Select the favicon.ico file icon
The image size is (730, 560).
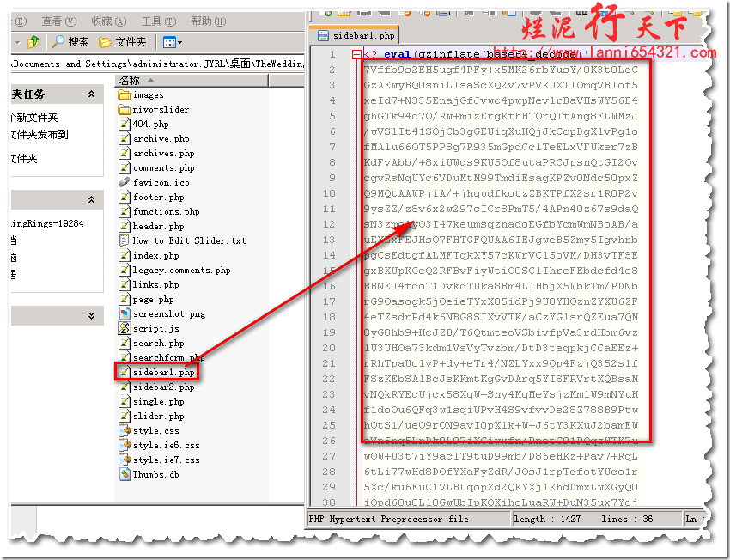click(x=125, y=182)
